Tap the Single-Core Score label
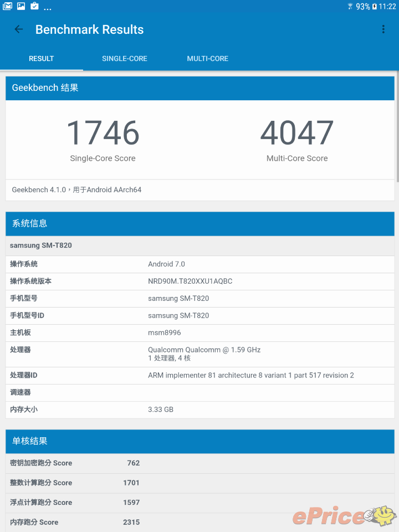This screenshot has height=532, width=399. click(x=103, y=158)
